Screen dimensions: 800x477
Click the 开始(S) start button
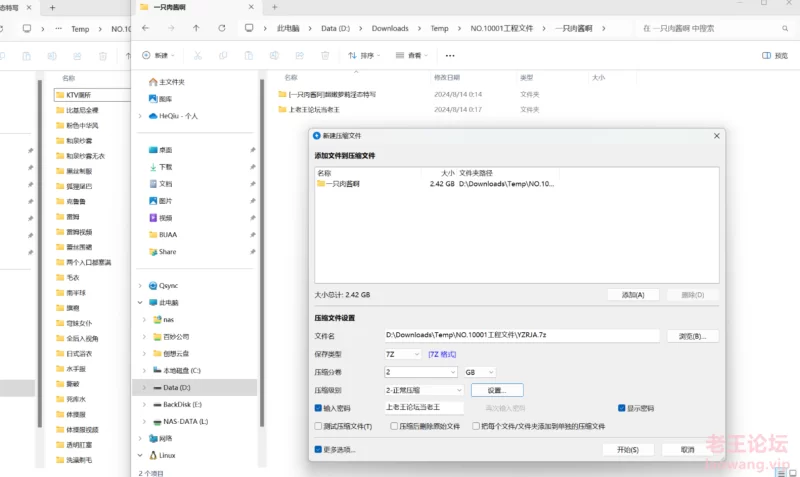tap(627, 450)
